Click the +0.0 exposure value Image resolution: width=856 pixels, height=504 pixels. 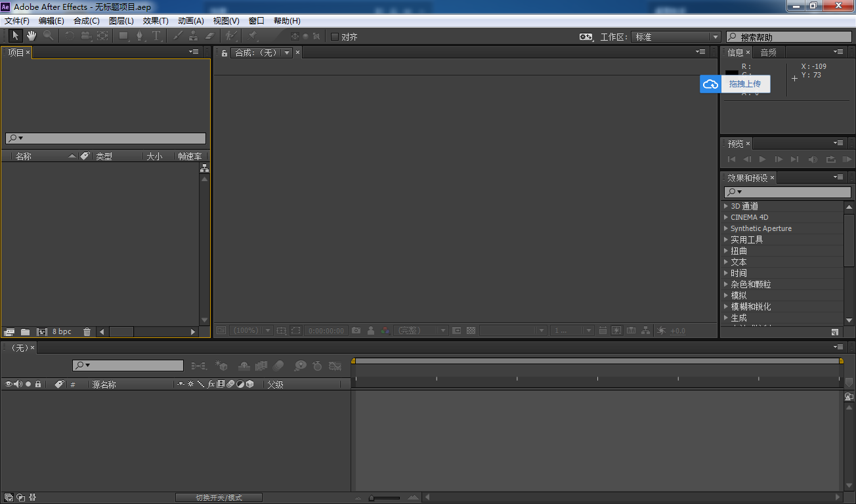click(678, 331)
